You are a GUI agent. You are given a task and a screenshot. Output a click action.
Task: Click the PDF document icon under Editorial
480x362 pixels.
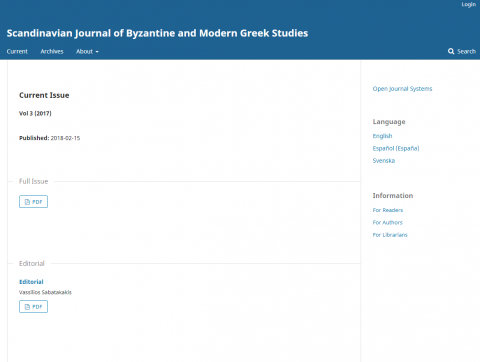coord(27,307)
